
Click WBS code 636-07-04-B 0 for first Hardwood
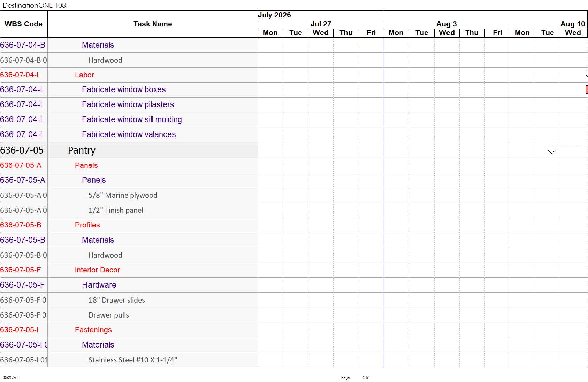(24, 60)
